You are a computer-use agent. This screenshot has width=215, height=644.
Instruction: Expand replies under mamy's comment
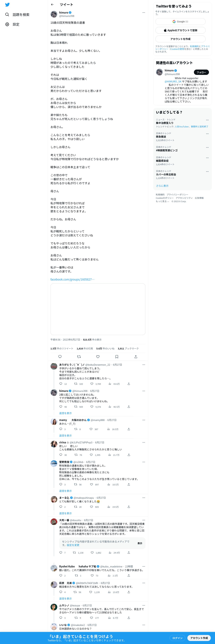click(x=65, y=435)
